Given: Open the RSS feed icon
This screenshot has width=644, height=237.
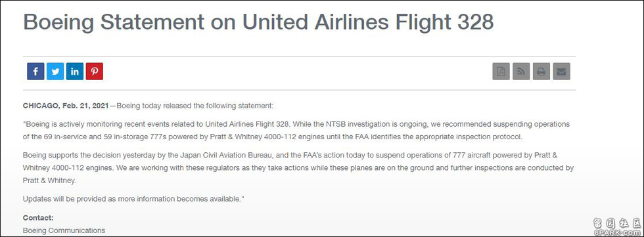Looking at the screenshot, I should pos(521,72).
